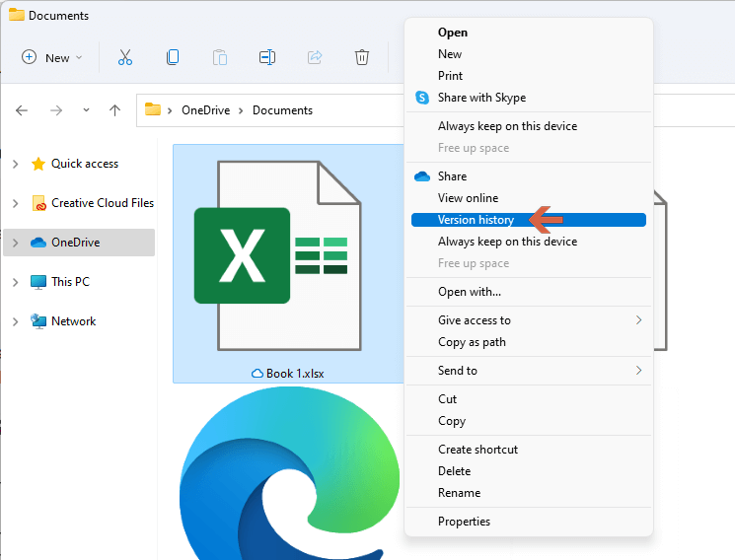Click the Book 1.xlsx file name
Image resolution: width=735 pixels, height=560 pixels.
coord(295,374)
